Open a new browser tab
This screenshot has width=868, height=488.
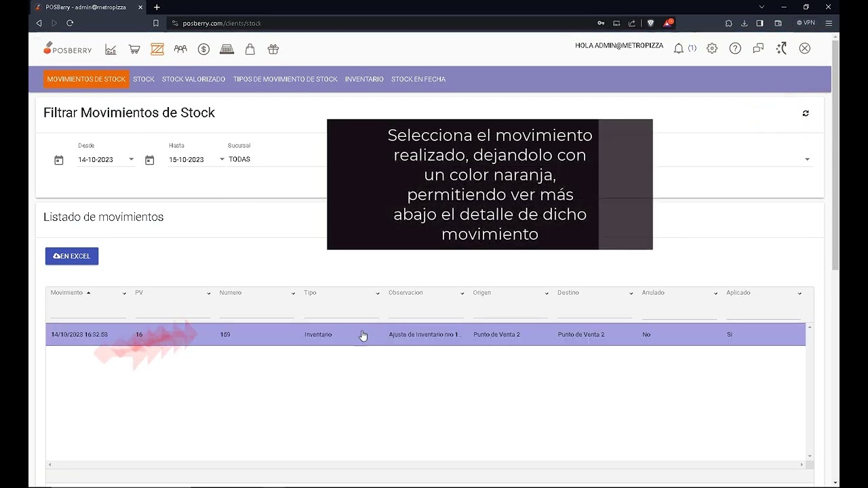coord(157,7)
